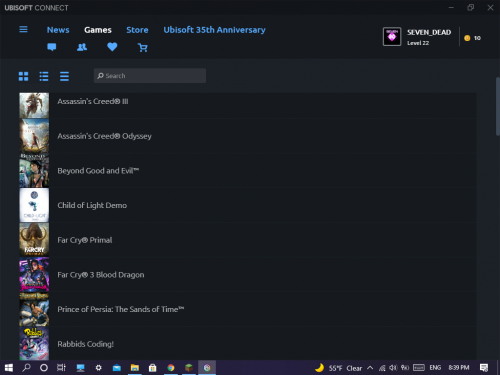Click the games list vertical scrollbar

(x=498, y=106)
